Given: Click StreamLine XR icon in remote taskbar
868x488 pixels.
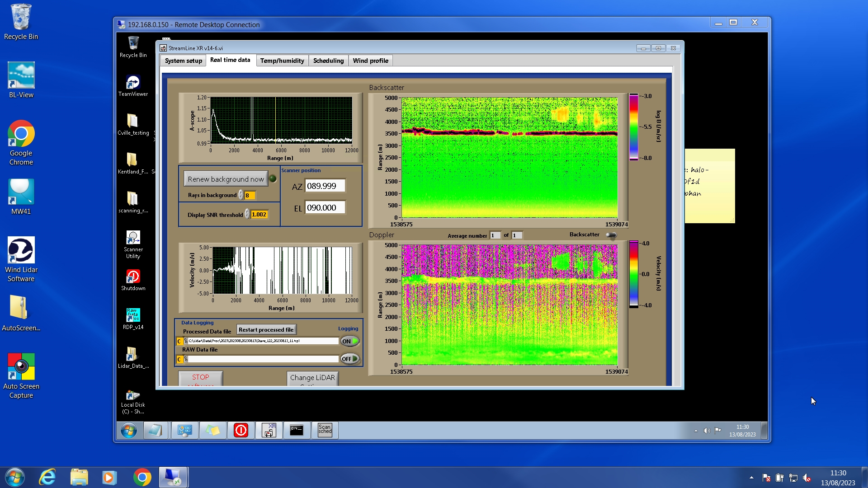Looking at the screenshot, I should pos(269,430).
